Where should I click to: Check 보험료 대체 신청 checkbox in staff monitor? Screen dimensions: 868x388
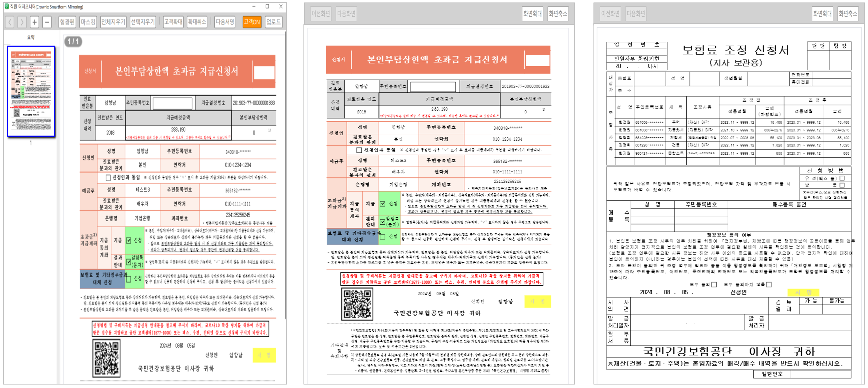pos(129,279)
